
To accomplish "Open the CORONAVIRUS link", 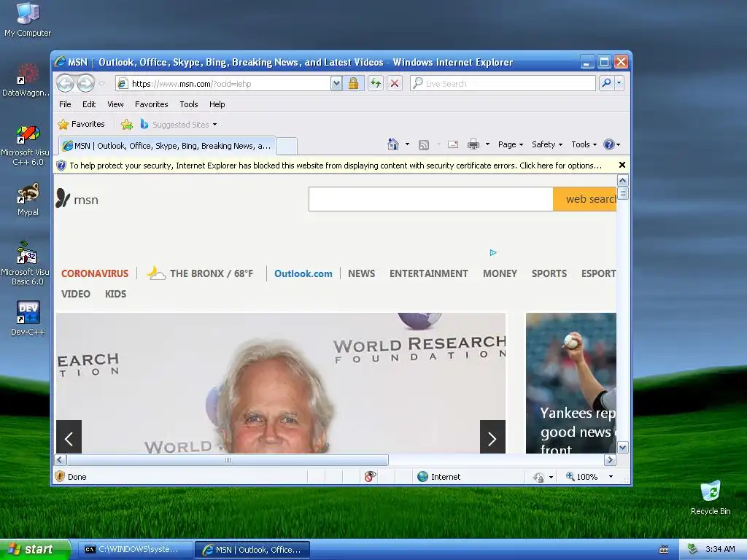I will (x=95, y=274).
